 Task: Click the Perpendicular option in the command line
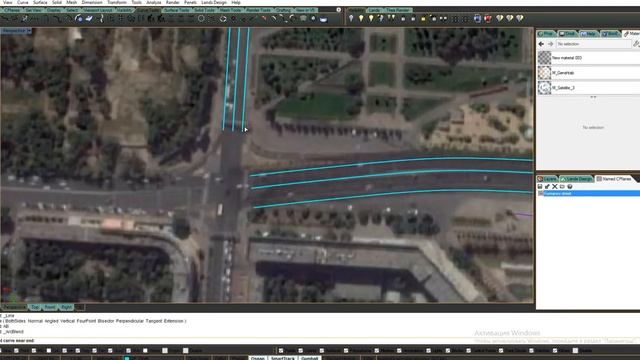[129, 321]
